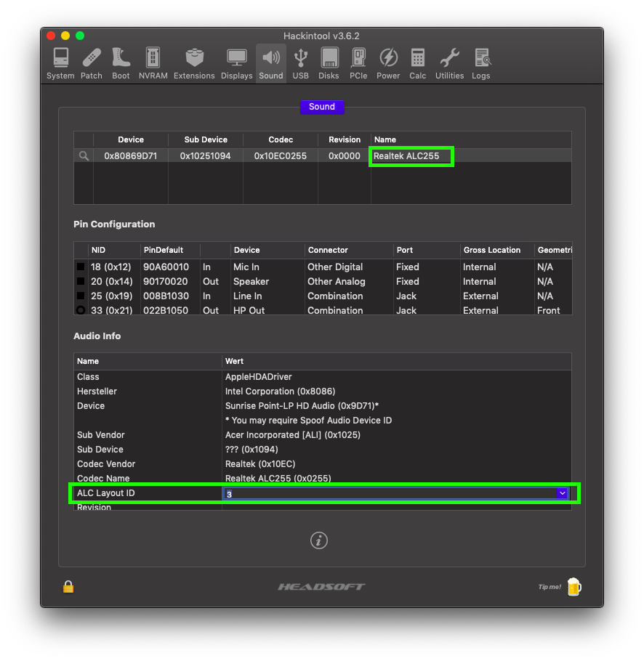Click the orange lock icon
This screenshot has height=661, width=644.
68,586
